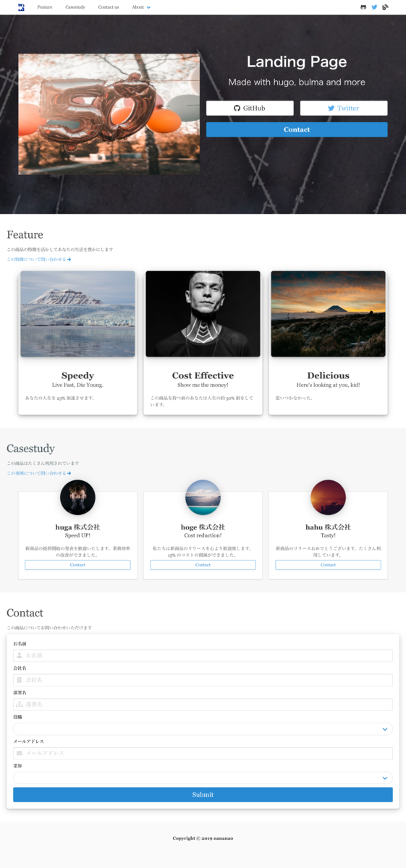
Task: Click the blog icon at the navbar's far right
Action: pyautogui.click(x=385, y=7)
